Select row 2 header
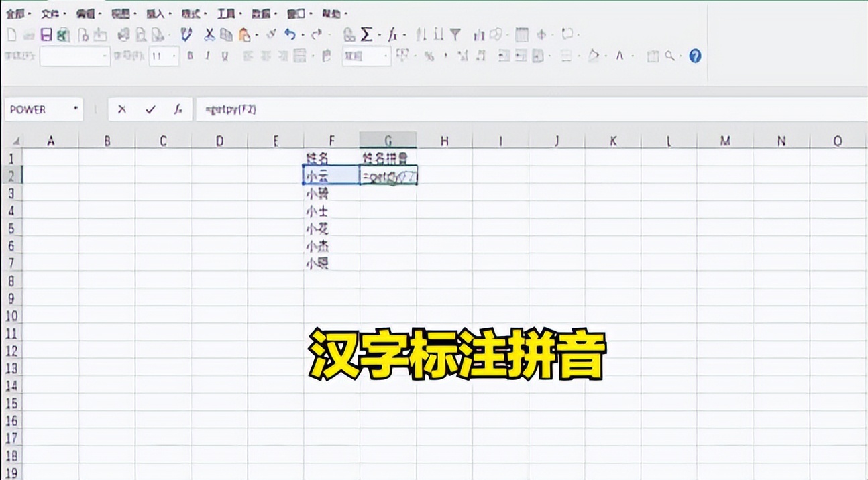The height and width of the screenshot is (480, 868). click(x=11, y=175)
